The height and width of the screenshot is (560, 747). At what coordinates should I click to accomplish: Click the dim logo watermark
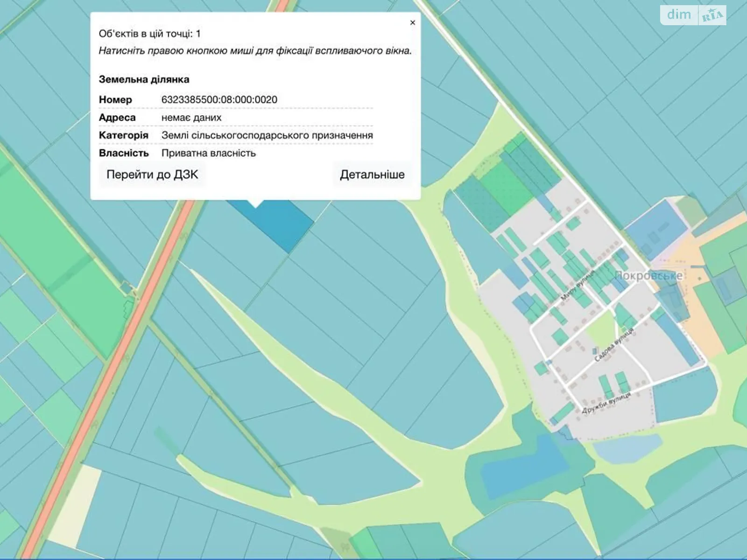click(x=679, y=14)
